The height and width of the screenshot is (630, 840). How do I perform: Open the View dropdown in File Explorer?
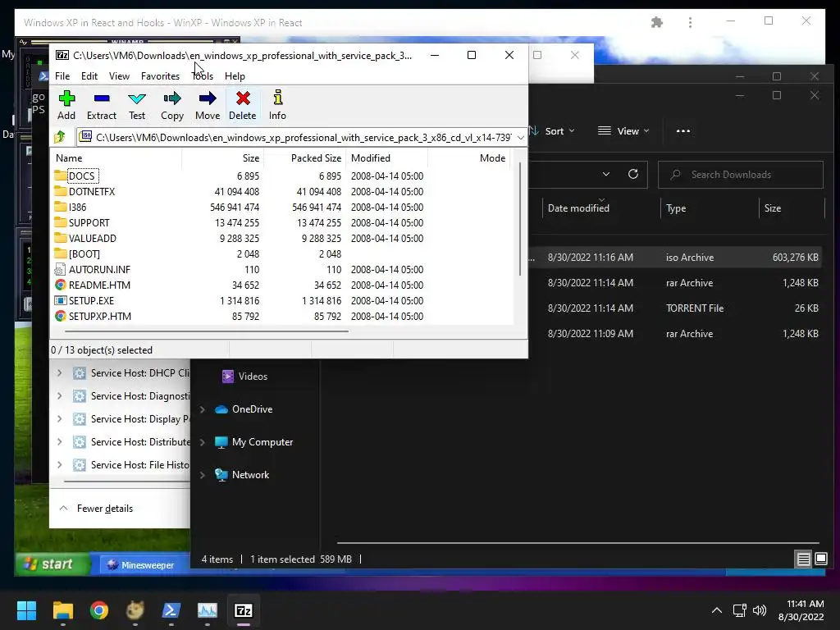623,130
